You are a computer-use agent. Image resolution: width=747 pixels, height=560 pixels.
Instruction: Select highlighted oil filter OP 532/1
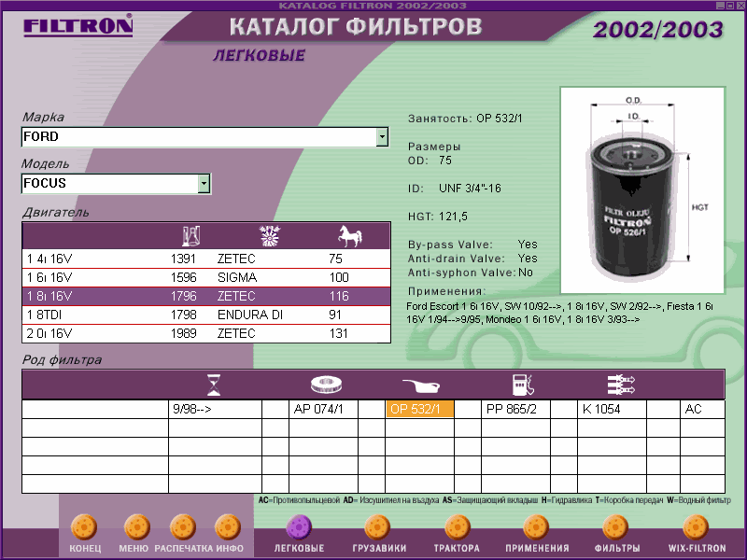pos(419,409)
